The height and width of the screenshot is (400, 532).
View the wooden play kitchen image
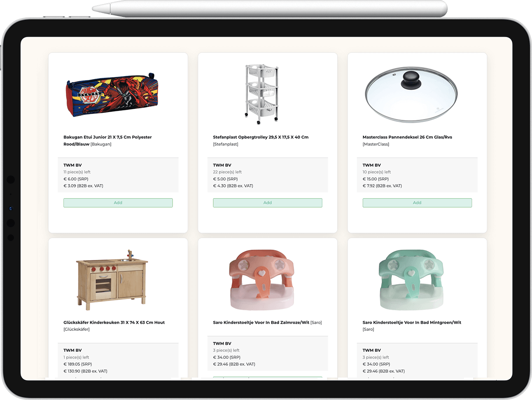coord(112,280)
